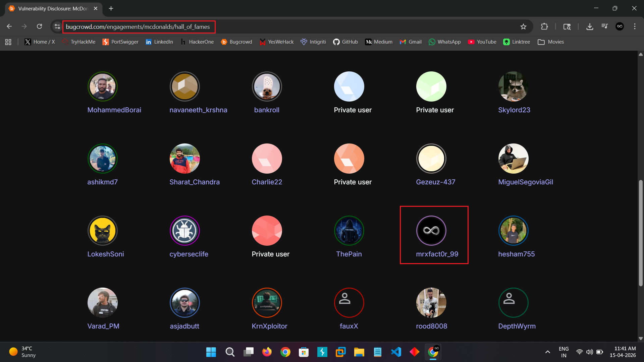This screenshot has height=362, width=644.
Task: Open Chrome's three-dot menu
Action: [x=635, y=26]
